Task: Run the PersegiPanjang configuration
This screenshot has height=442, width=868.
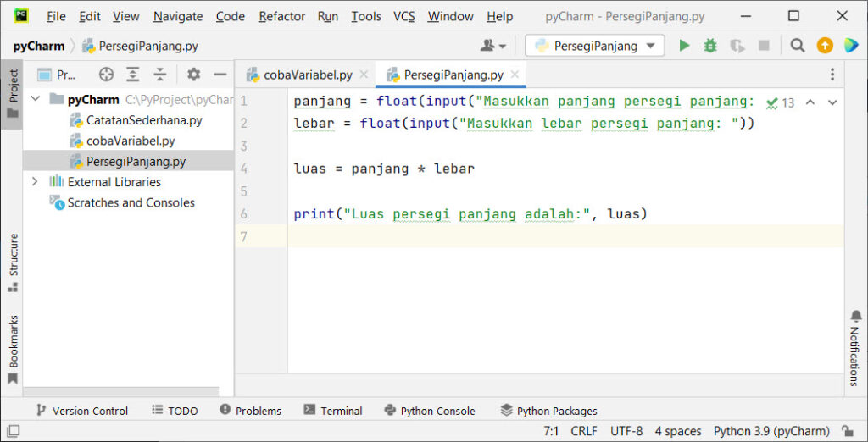Action: 684,46
